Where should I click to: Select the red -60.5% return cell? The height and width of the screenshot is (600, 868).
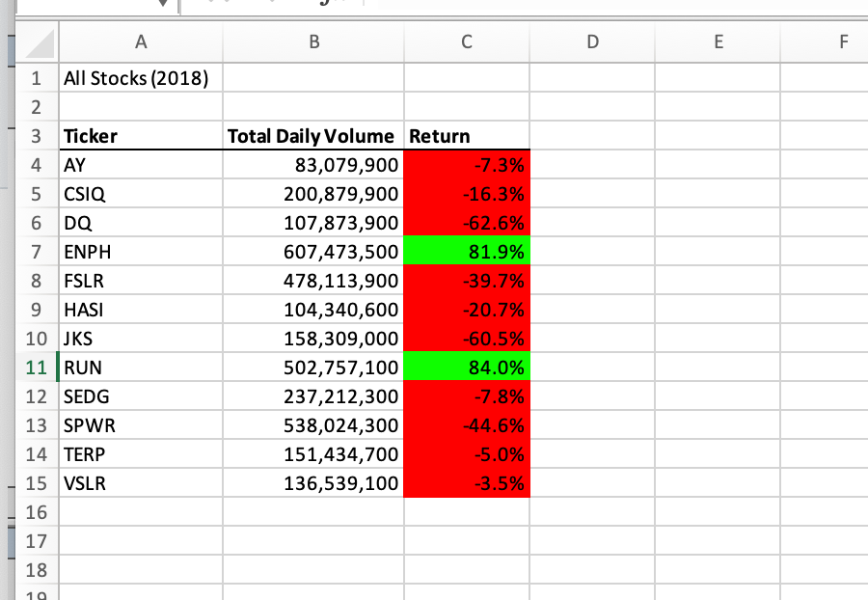[x=467, y=339]
